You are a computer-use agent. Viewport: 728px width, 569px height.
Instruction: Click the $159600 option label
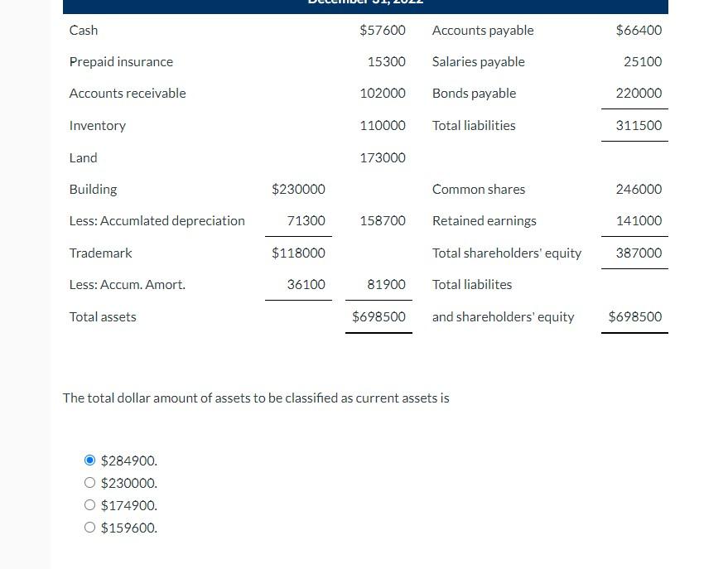point(128,528)
